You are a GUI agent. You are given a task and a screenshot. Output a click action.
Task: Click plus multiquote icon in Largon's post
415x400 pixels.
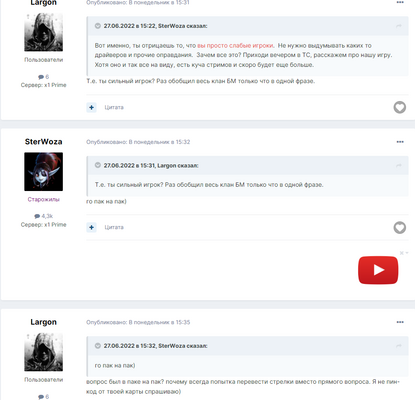click(91, 107)
